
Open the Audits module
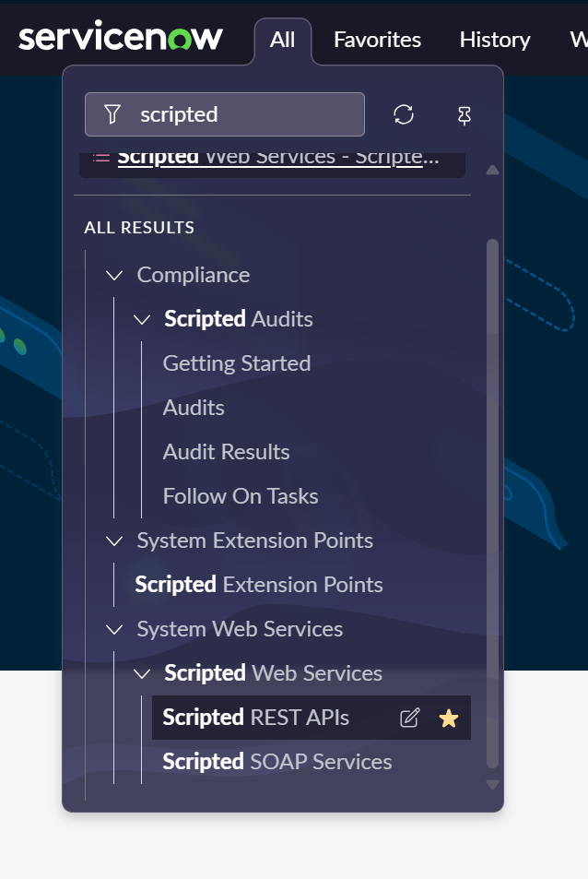[194, 408]
